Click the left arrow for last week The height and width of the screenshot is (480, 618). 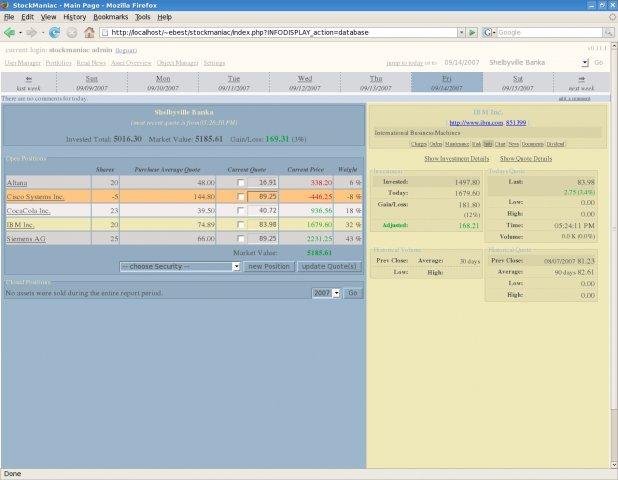coord(28,79)
